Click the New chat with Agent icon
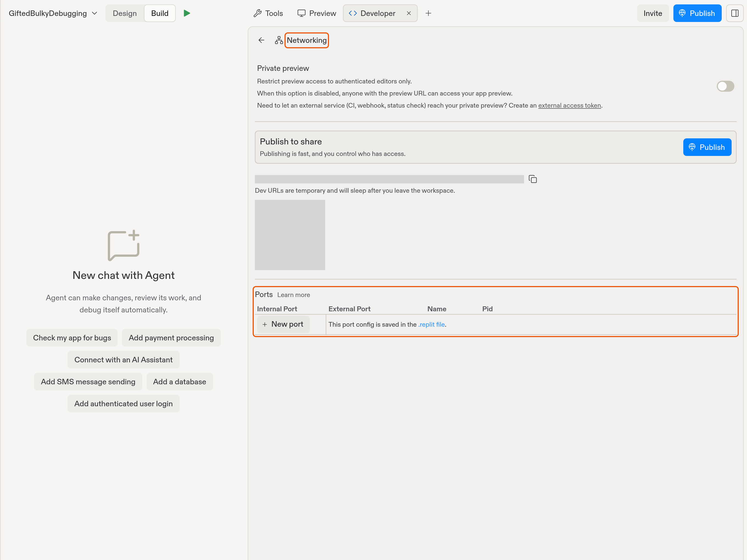Screen dimensions: 747x560 123,245
